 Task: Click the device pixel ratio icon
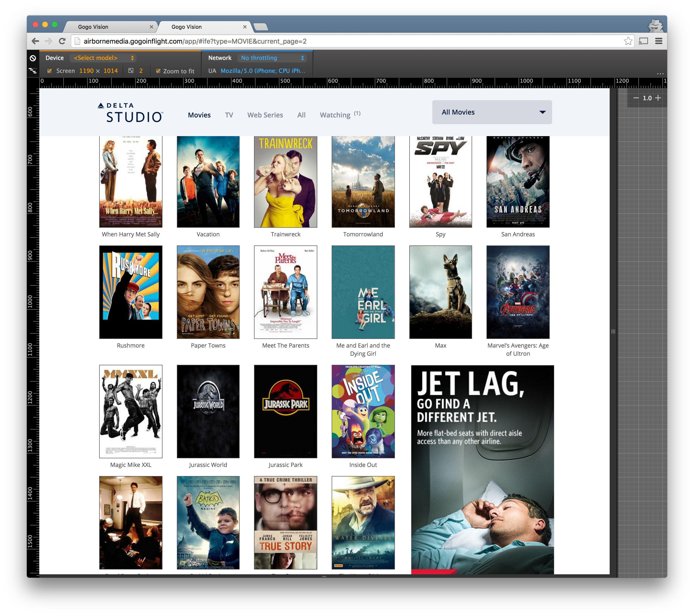point(131,71)
